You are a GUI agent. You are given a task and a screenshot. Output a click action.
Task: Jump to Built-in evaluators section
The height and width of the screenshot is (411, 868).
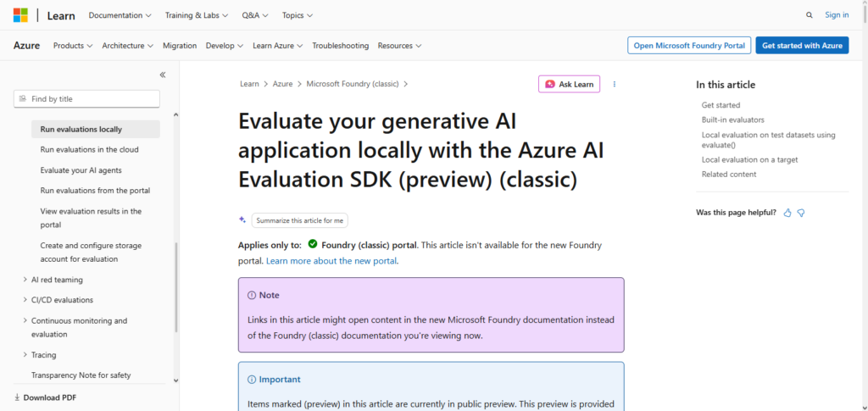click(732, 119)
